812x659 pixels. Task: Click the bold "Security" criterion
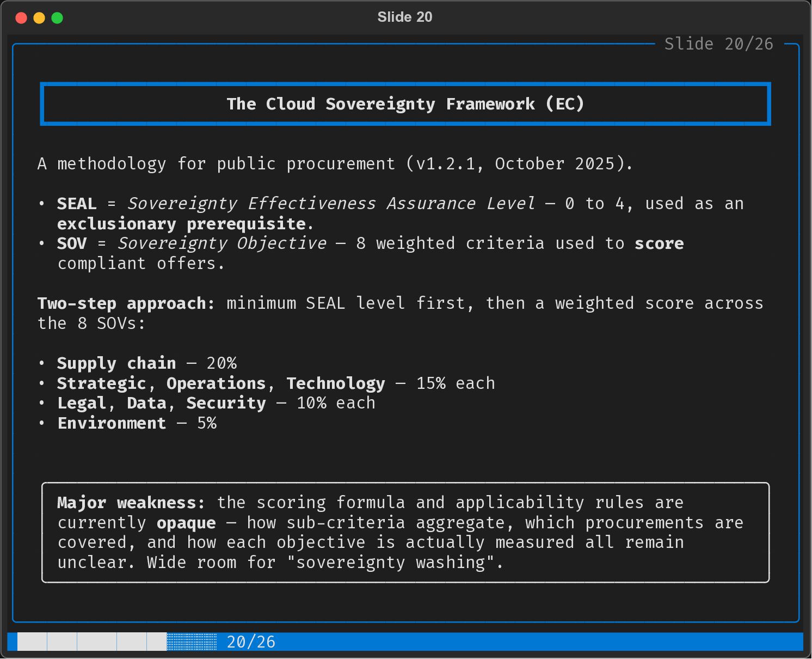(x=226, y=403)
